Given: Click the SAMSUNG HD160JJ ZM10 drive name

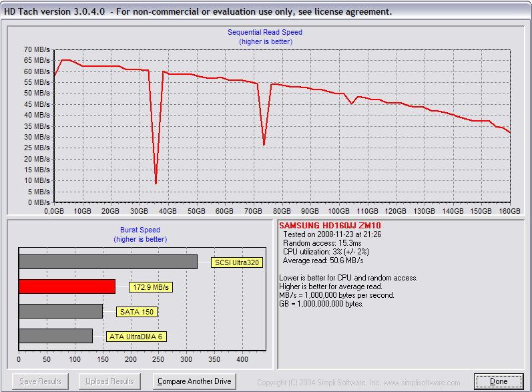Looking at the screenshot, I should tap(330, 225).
